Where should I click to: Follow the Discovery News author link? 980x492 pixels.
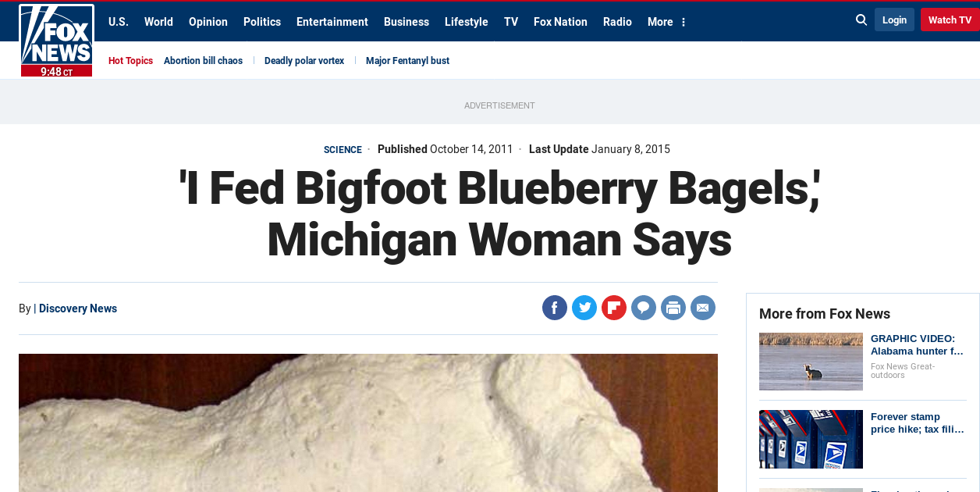[x=78, y=308]
